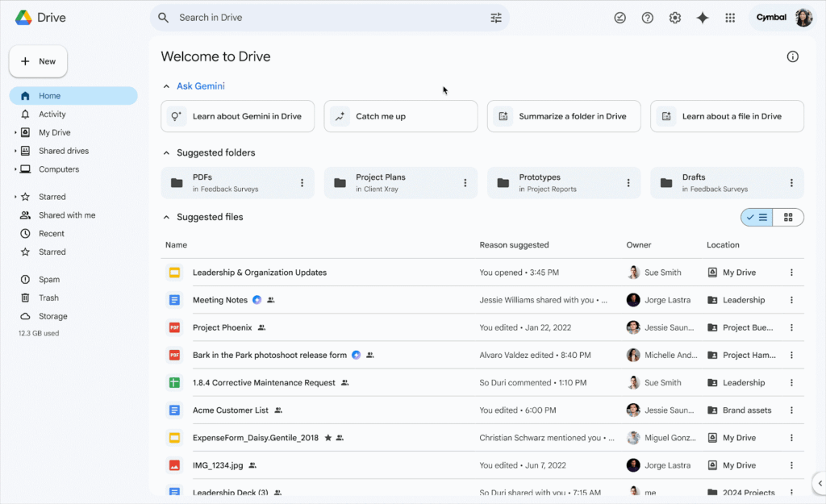Open more options for Prototypes folder
The height and width of the screenshot is (504, 826).
628,183
